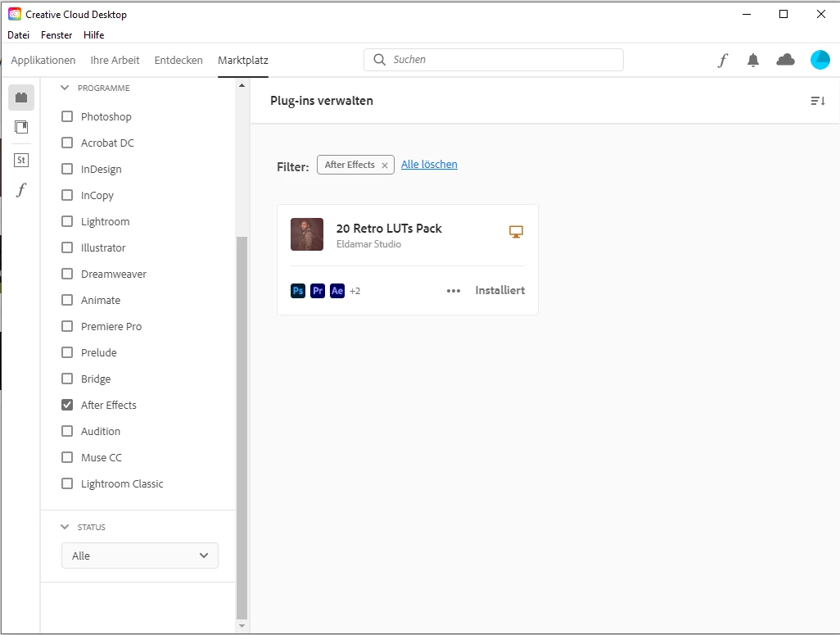Click the Alle löschen link
Screen dimensions: 840x635
coord(429,165)
